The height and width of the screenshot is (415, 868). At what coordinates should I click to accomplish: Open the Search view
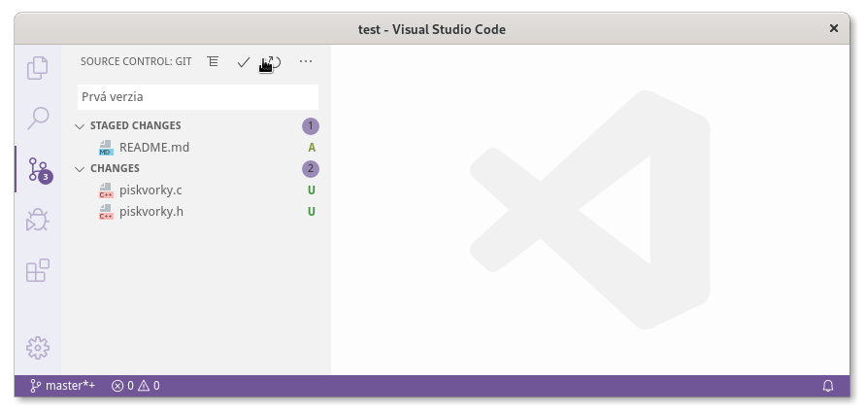38,119
